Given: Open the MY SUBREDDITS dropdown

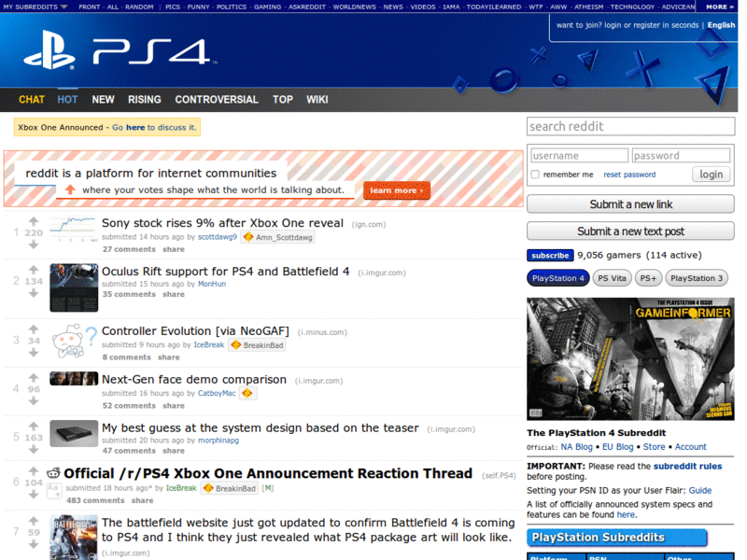Looking at the screenshot, I should (35, 7).
